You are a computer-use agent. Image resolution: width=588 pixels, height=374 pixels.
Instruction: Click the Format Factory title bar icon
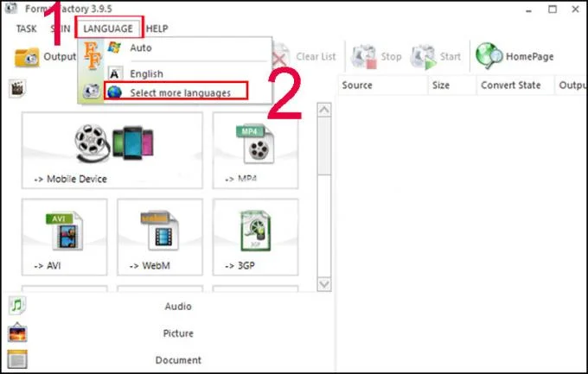[11, 8]
